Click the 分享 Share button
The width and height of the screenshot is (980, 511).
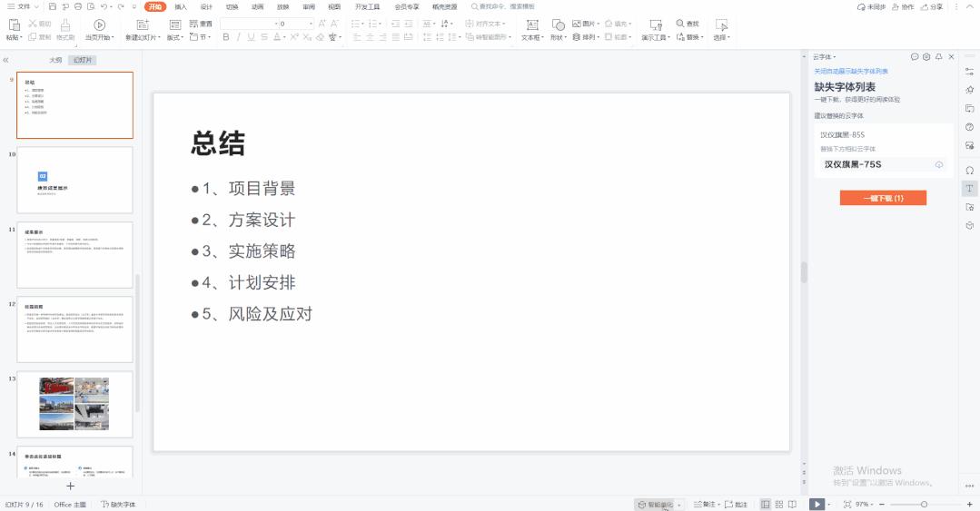(932, 7)
